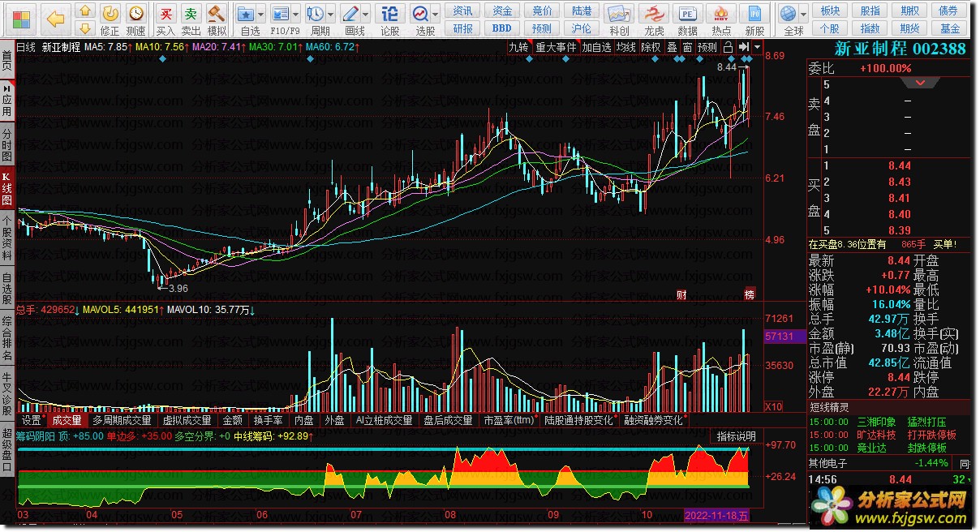
Task: Expand the F10/F9 dropdown arrow
Action: pos(296,14)
